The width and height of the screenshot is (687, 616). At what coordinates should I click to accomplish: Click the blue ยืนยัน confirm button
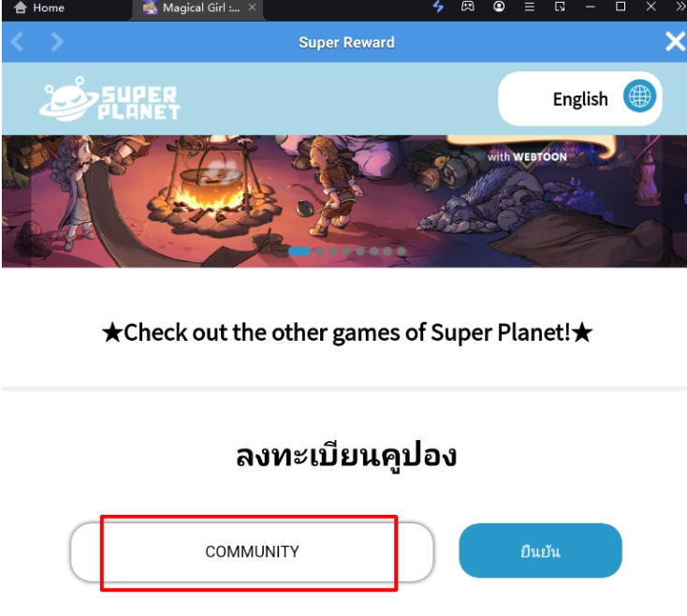point(540,550)
